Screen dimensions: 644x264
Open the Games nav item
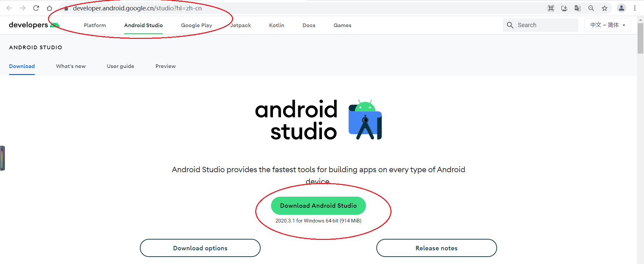click(342, 25)
